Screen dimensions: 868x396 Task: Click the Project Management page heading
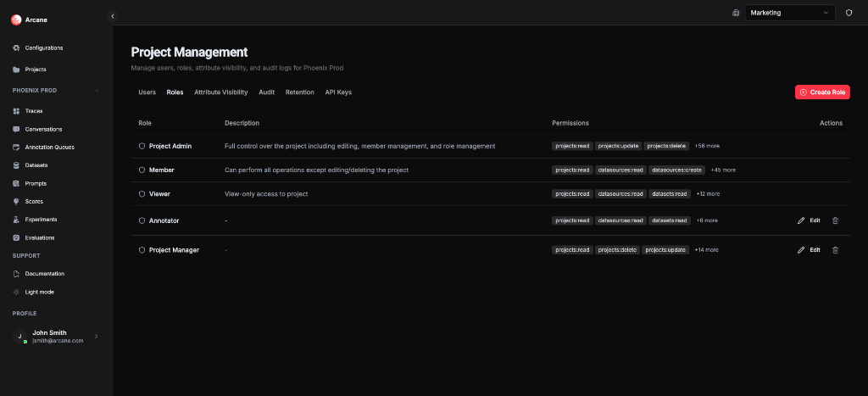click(x=189, y=53)
